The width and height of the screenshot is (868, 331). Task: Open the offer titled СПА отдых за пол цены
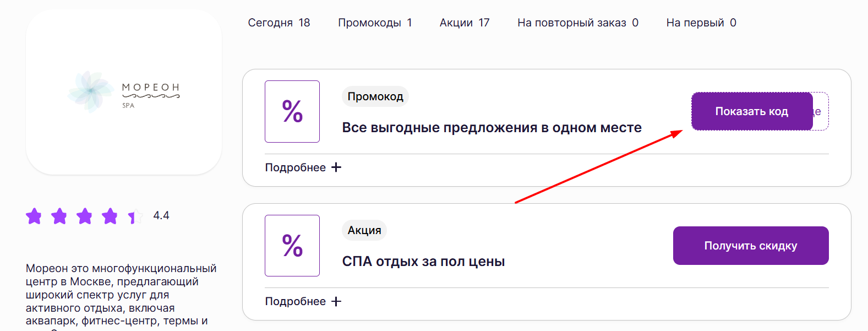424,261
